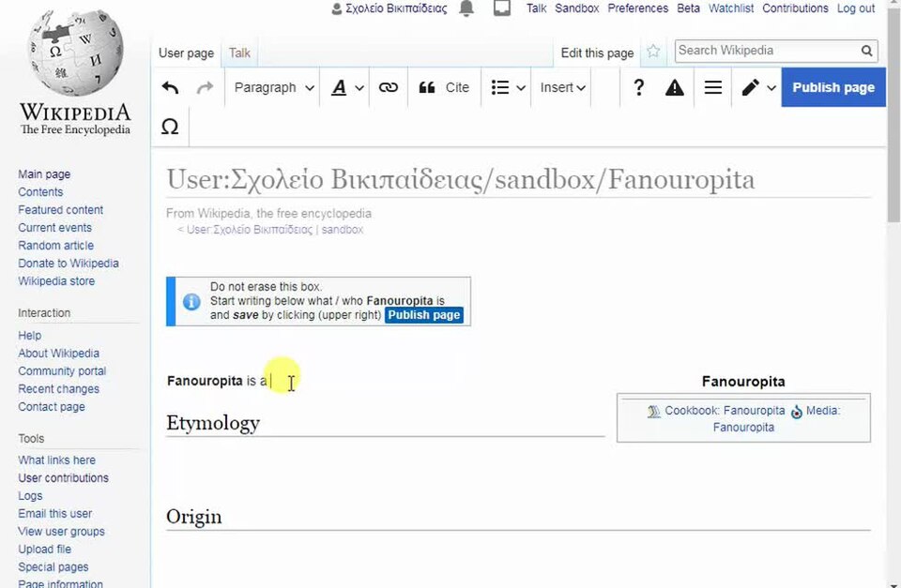901x588 pixels.
Task: Click the search magnifier icon
Action: [x=866, y=51]
